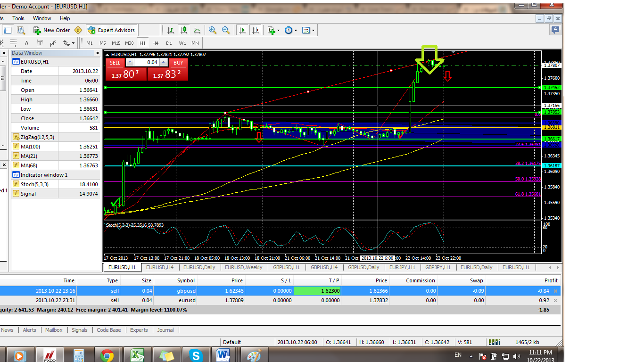Close the eurusd sell order
Viewport: 644px width, 362px height.
[555, 300]
